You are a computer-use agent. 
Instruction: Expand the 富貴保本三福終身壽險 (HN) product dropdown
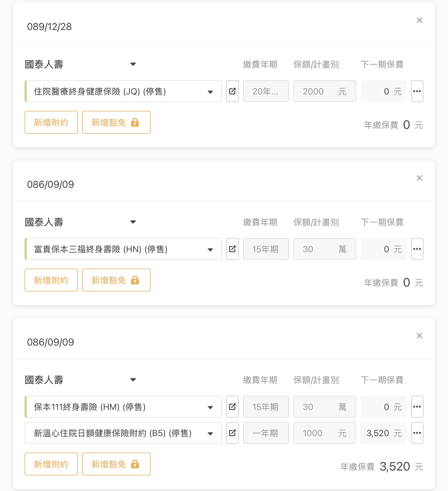[210, 249]
